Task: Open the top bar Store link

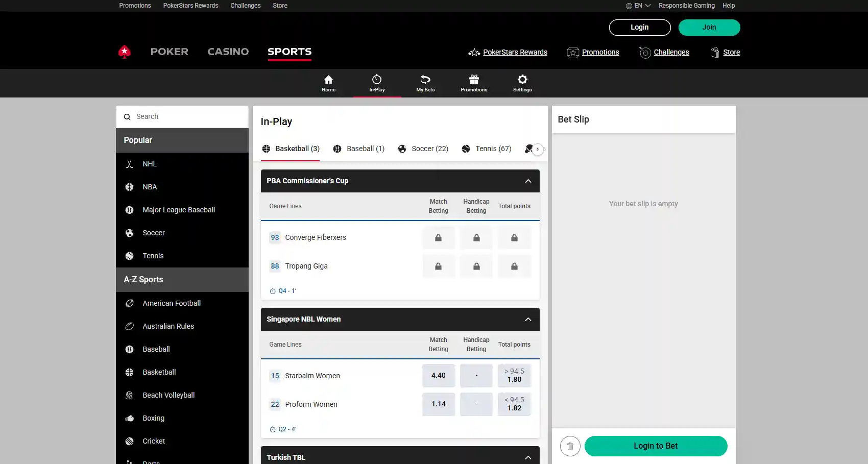Action: (280, 6)
